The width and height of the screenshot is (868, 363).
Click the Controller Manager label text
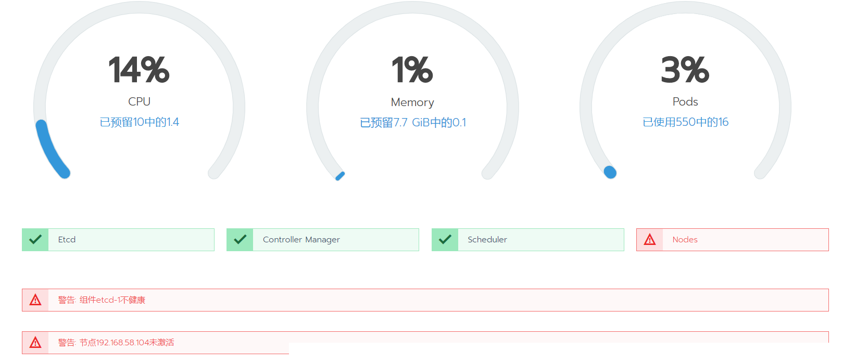tap(301, 240)
